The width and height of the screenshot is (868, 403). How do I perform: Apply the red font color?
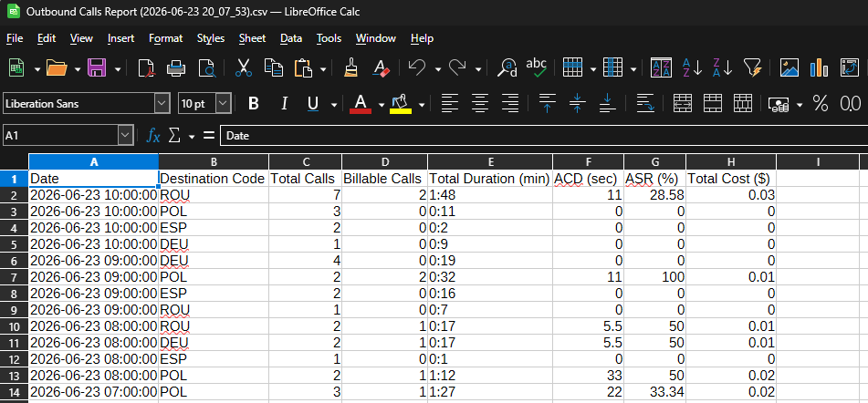click(x=361, y=103)
